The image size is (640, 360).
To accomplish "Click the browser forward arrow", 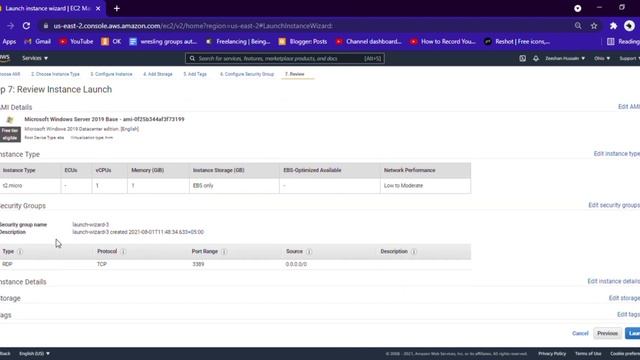I will pos(10,26).
